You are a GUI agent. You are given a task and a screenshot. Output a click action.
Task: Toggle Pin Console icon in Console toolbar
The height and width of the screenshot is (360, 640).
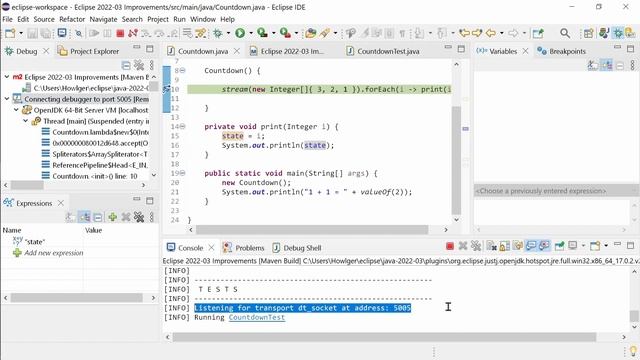coord(560,246)
